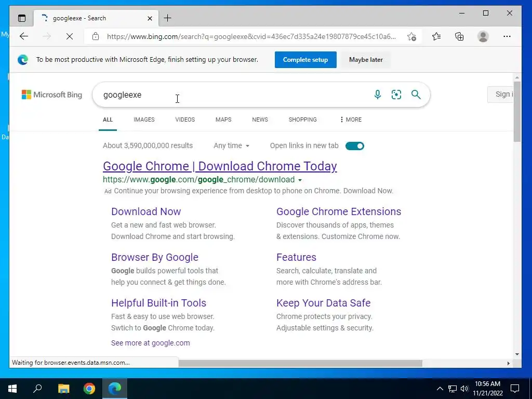Go back with the back arrow
Viewport: 532px width, 399px height.
(24, 36)
